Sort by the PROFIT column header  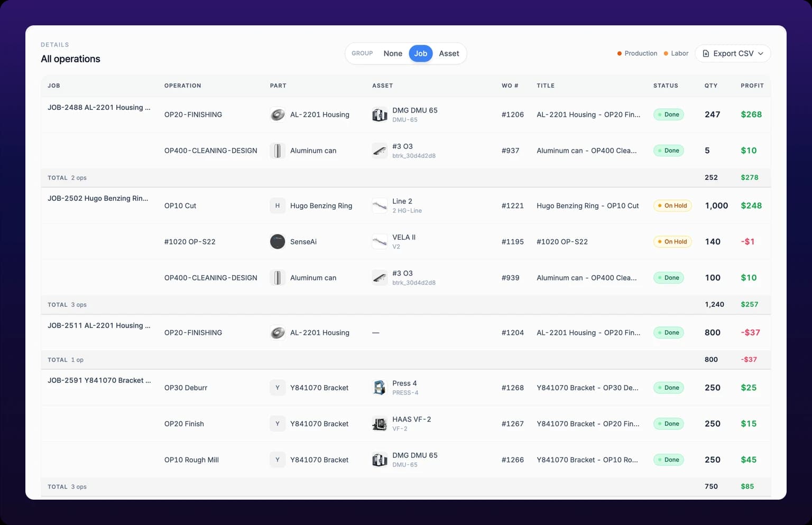click(x=752, y=86)
